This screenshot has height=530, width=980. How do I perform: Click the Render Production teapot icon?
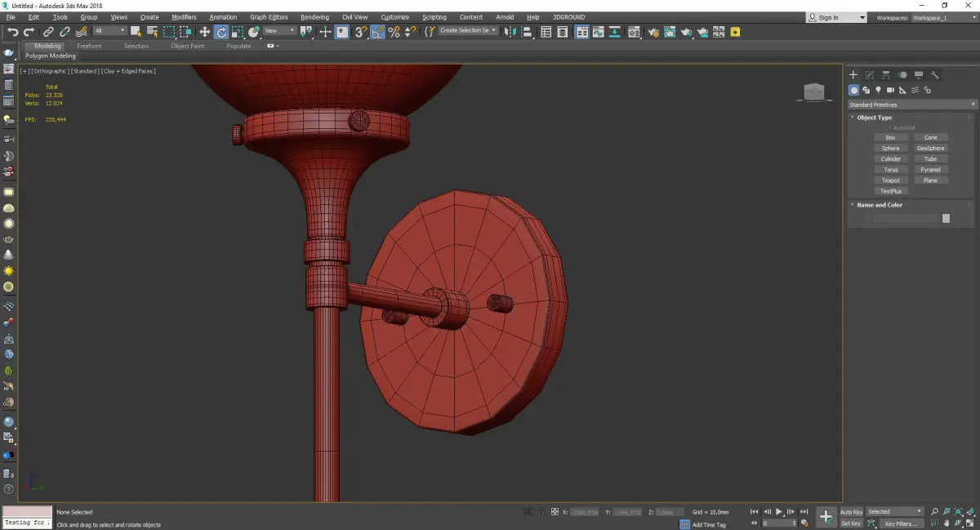tap(686, 32)
